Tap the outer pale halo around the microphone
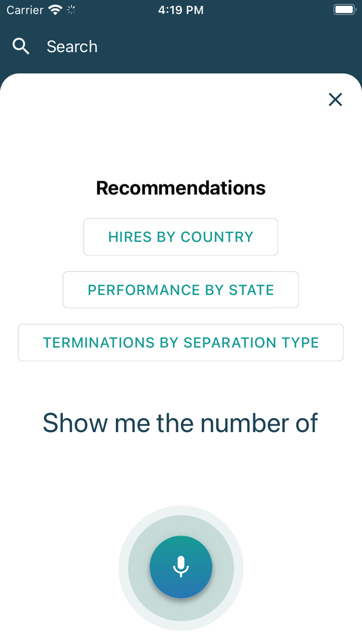Image resolution: width=362 pixels, height=644 pixels. click(x=181, y=510)
